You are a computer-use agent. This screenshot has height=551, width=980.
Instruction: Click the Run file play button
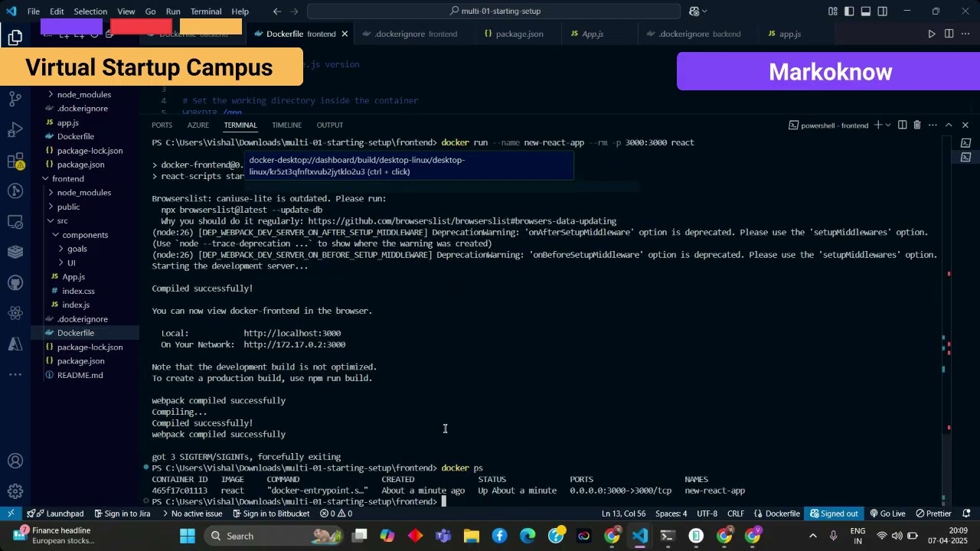click(x=931, y=34)
